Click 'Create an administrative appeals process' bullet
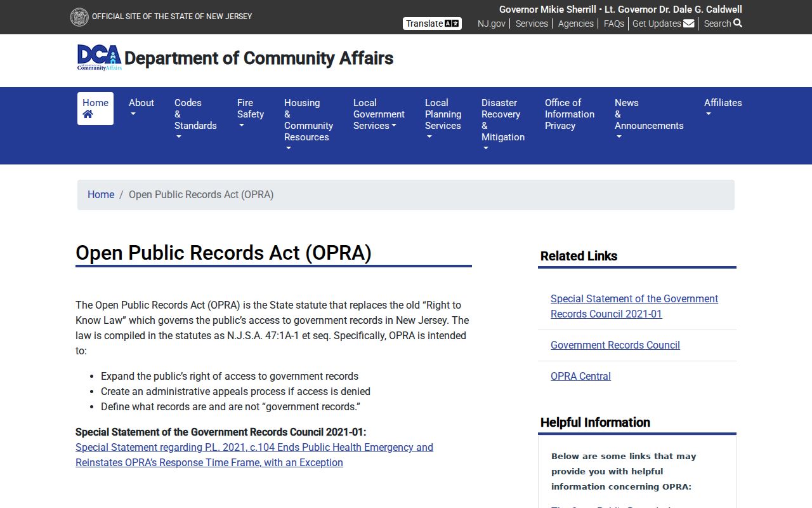Image resolution: width=812 pixels, height=508 pixels. (x=235, y=391)
